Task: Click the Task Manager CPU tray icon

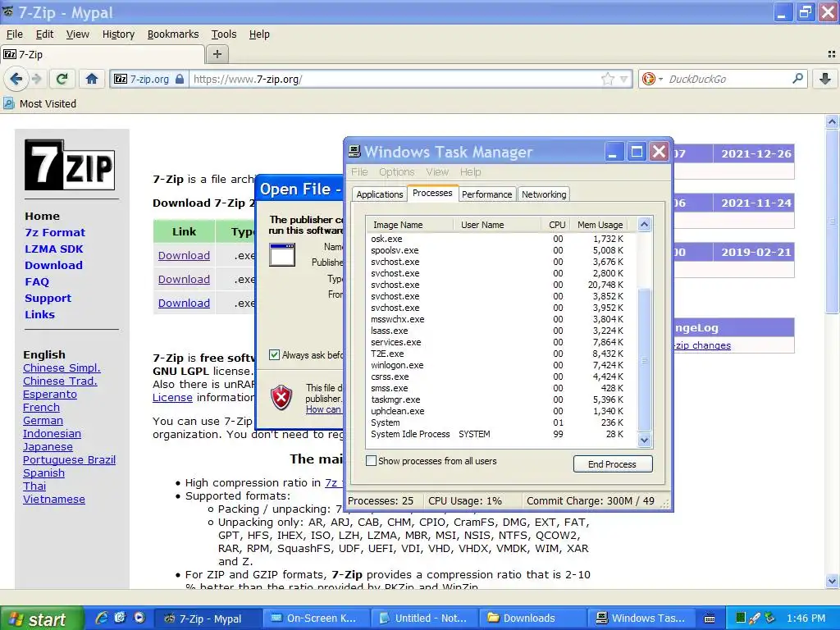Action: (x=740, y=619)
